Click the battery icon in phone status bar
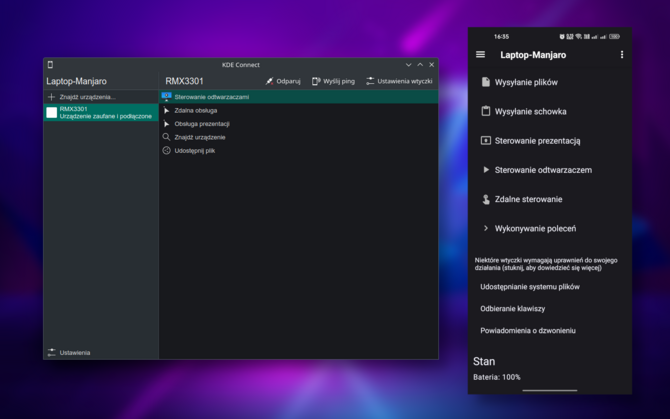The height and width of the screenshot is (419, 670). 614,37
